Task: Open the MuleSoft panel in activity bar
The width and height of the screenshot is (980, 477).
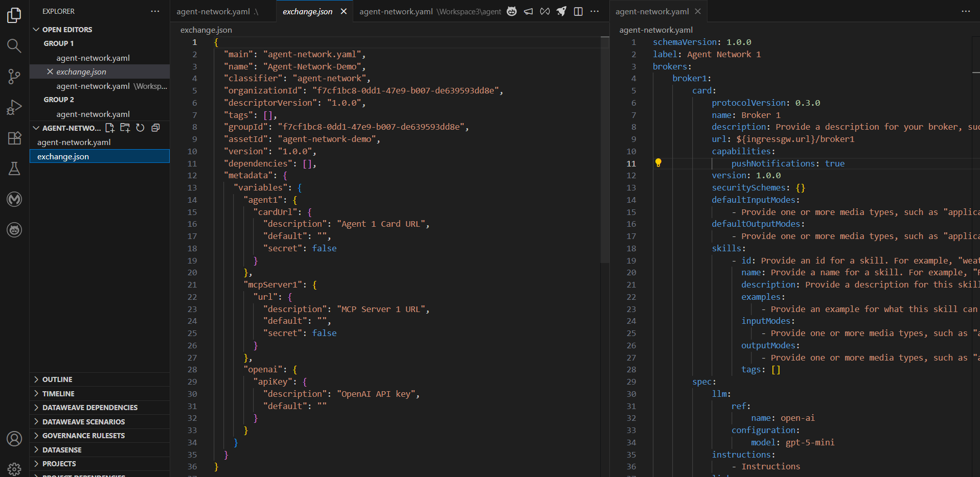Action: pos(14,199)
